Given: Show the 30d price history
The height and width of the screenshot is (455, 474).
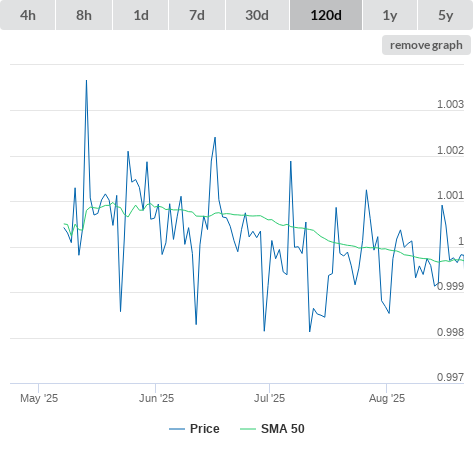Looking at the screenshot, I should 257,15.
